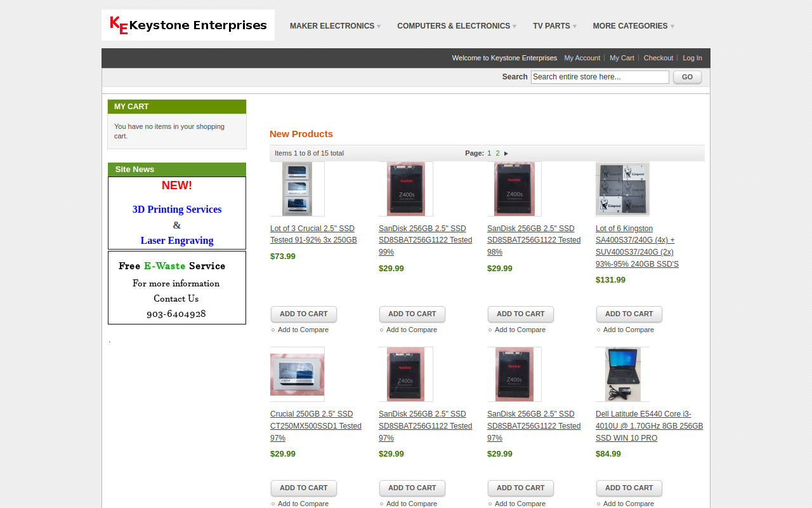Image resolution: width=812 pixels, height=508 pixels.
Task: Click the MY CART sidebar header
Action: point(177,107)
